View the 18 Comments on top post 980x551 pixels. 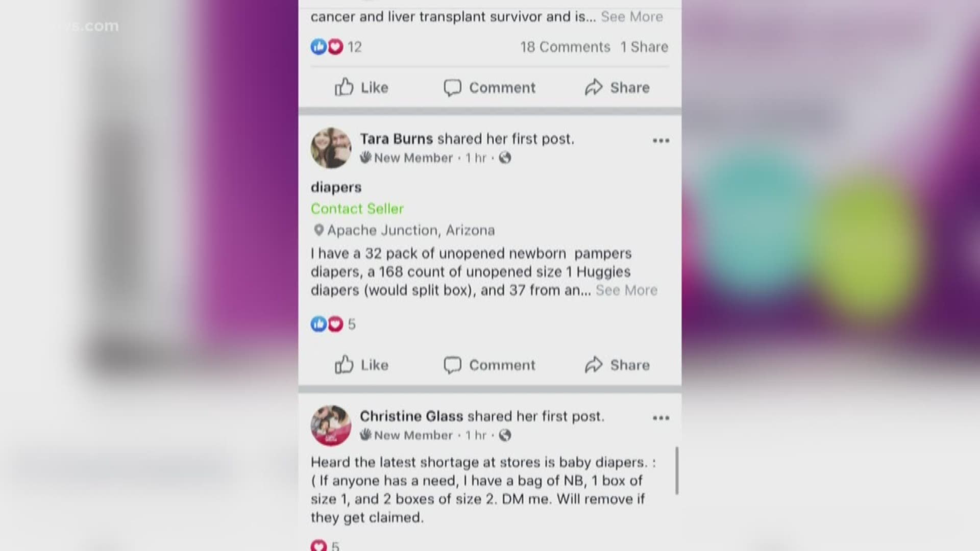click(x=565, y=47)
